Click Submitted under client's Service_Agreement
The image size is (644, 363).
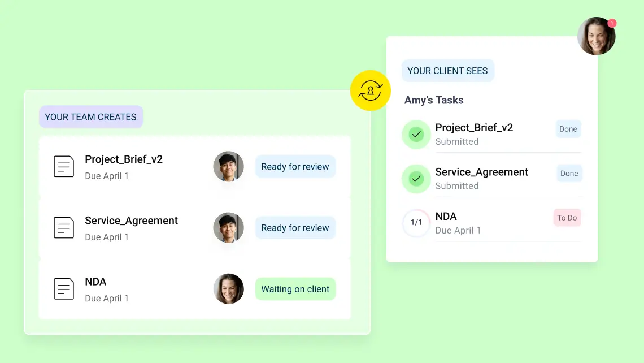point(456,186)
